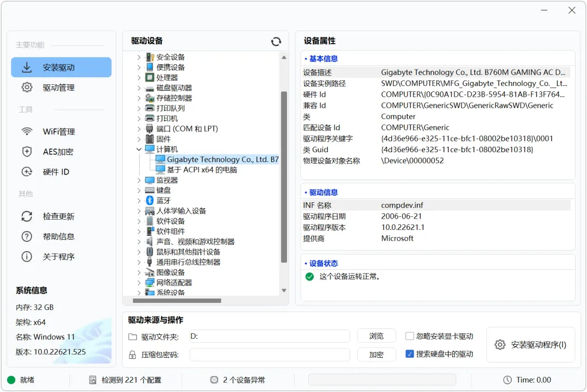The image size is (587, 392).
Task: Click the lock icon beside 压缩包密码
Action: point(133,354)
